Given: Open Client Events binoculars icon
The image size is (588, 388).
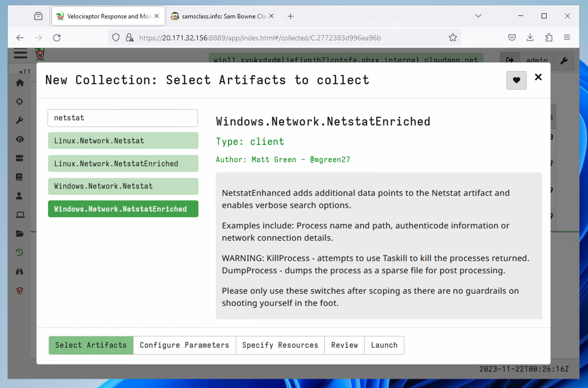Looking at the screenshot, I should click(20, 271).
